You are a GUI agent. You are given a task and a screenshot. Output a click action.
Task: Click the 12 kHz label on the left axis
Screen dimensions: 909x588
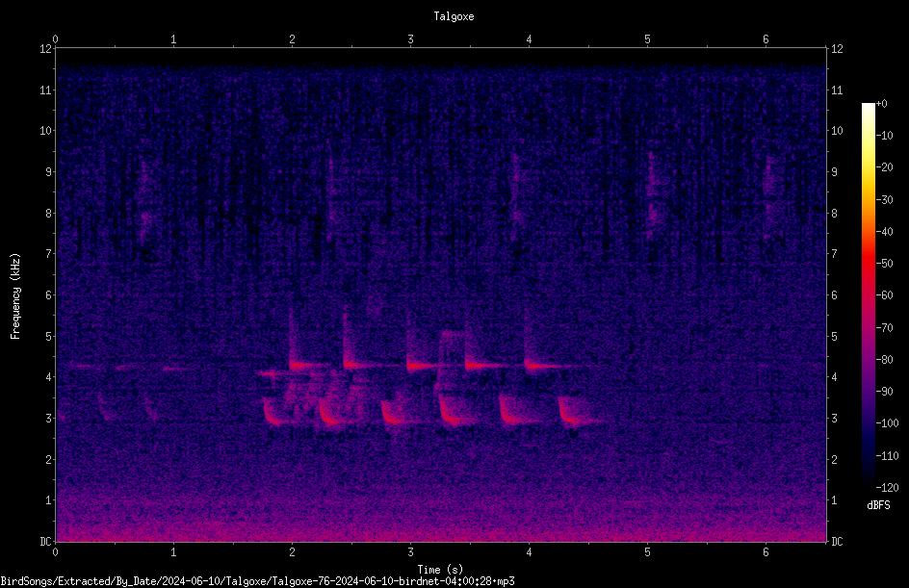click(x=46, y=49)
